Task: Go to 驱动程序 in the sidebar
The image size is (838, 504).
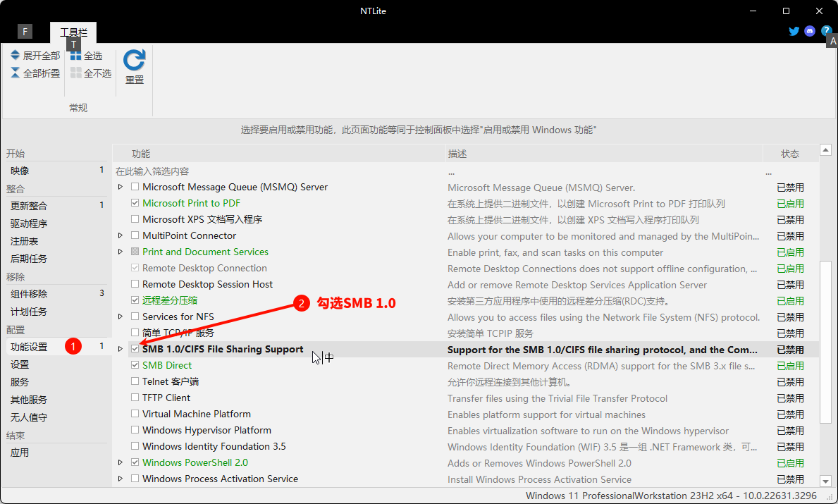Action: point(56,223)
